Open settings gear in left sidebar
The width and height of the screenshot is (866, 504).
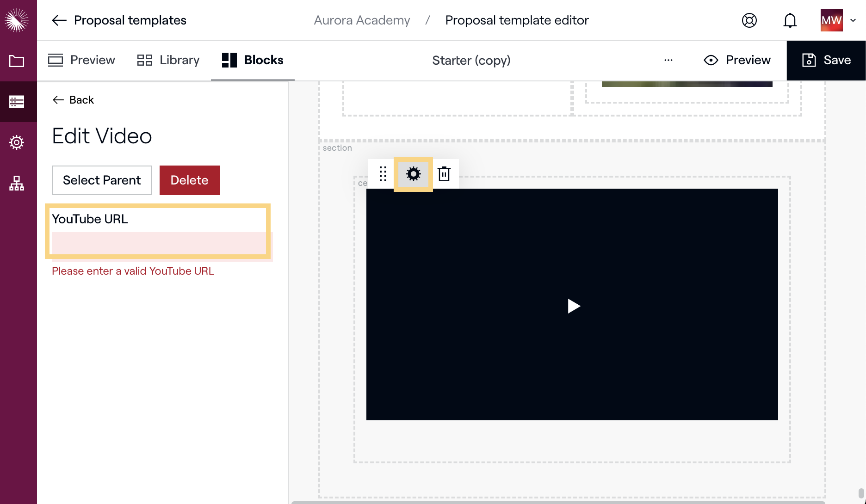tap(17, 142)
